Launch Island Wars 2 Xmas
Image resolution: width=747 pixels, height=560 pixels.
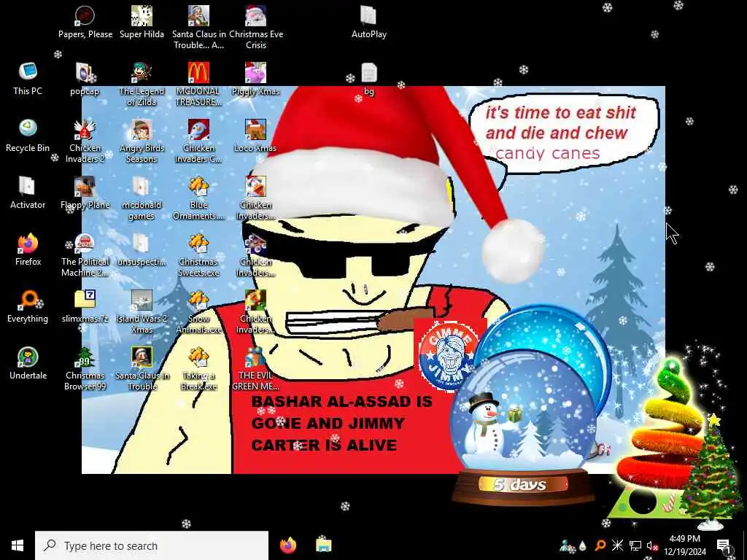tap(142, 311)
